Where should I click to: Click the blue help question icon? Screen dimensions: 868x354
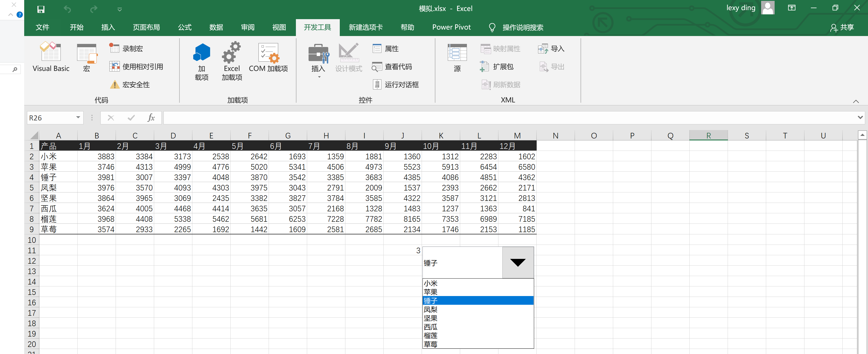click(x=19, y=15)
